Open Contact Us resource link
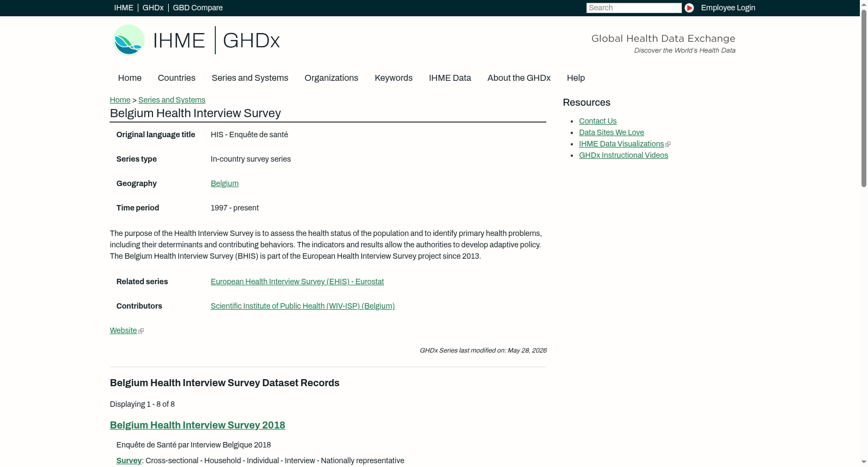The width and height of the screenshot is (868, 467). (x=598, y=121)
